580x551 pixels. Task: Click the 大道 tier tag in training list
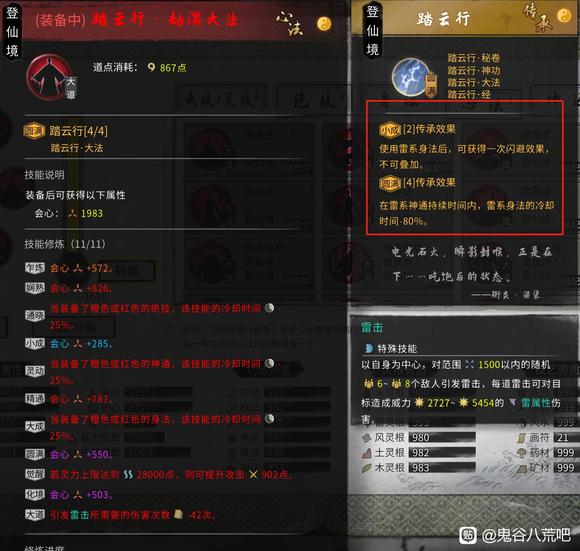(x=35, y=514)
